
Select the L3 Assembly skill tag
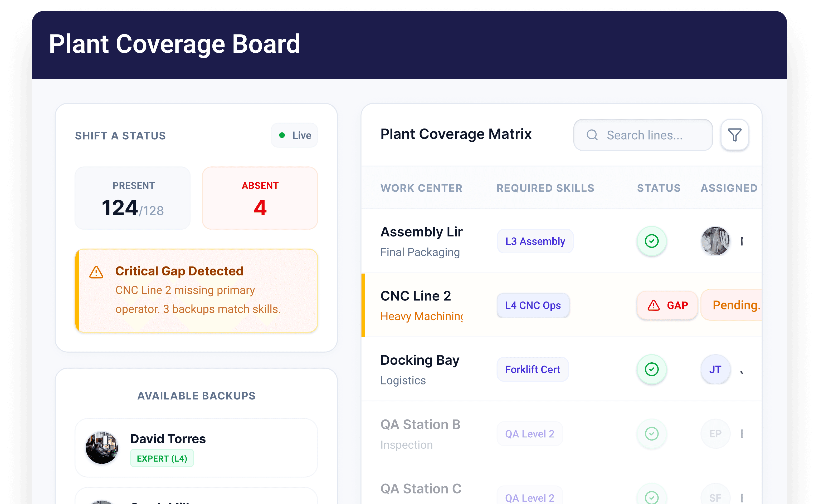[535, 241]
